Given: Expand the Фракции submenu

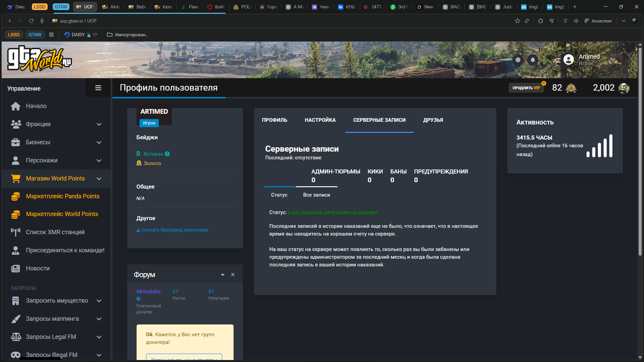Looking at the screenshot, I should [99, 124].
